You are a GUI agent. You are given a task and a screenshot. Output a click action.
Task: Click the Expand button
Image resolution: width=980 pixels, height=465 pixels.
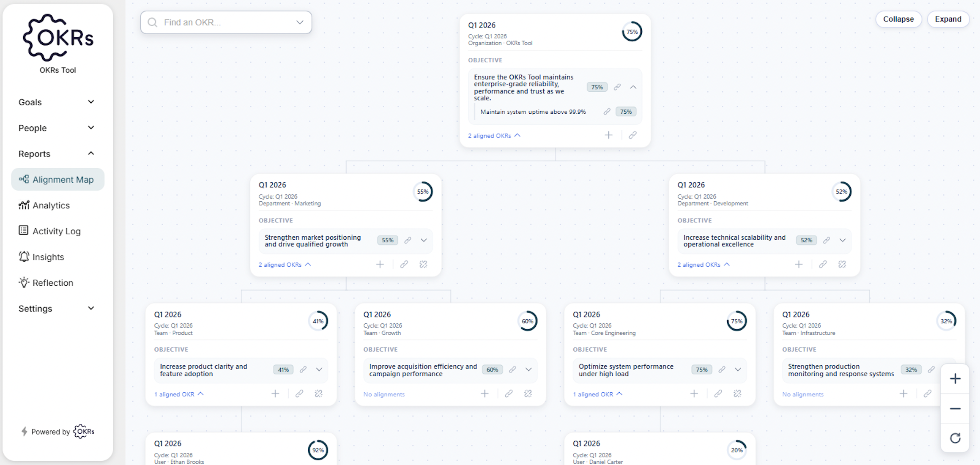(x=947, y=19)
